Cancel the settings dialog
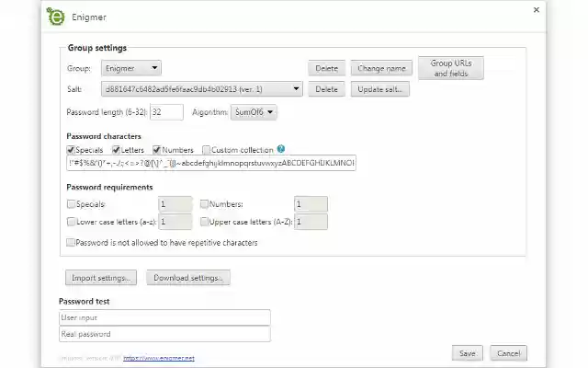 (508, 353)
